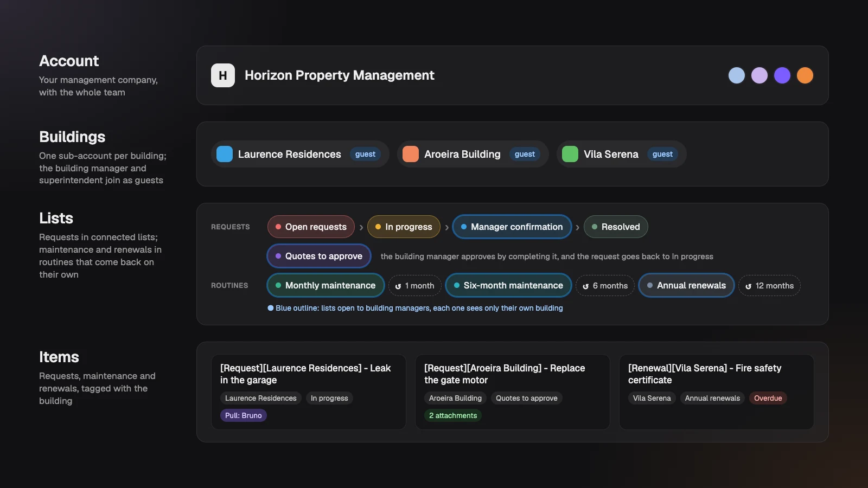
Task: Select the Six-month maintenance routine
Action: (x=508, y=285)
